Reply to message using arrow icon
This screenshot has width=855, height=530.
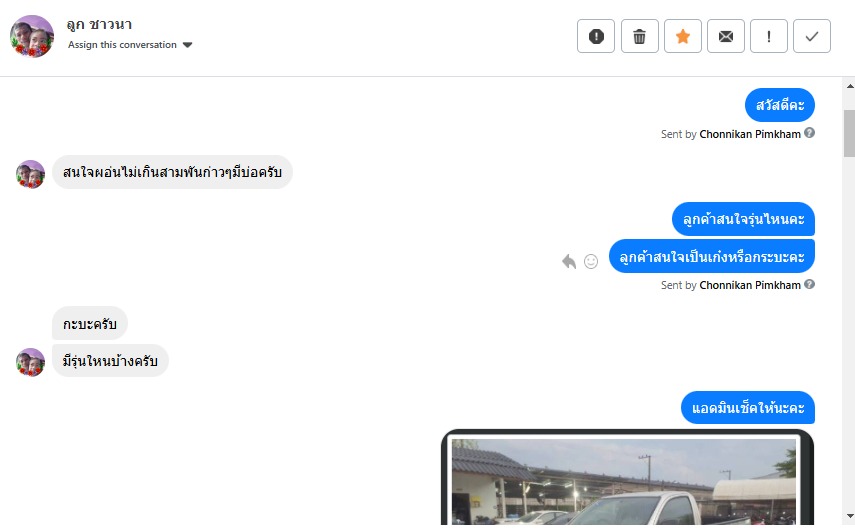tap(569, 262)
